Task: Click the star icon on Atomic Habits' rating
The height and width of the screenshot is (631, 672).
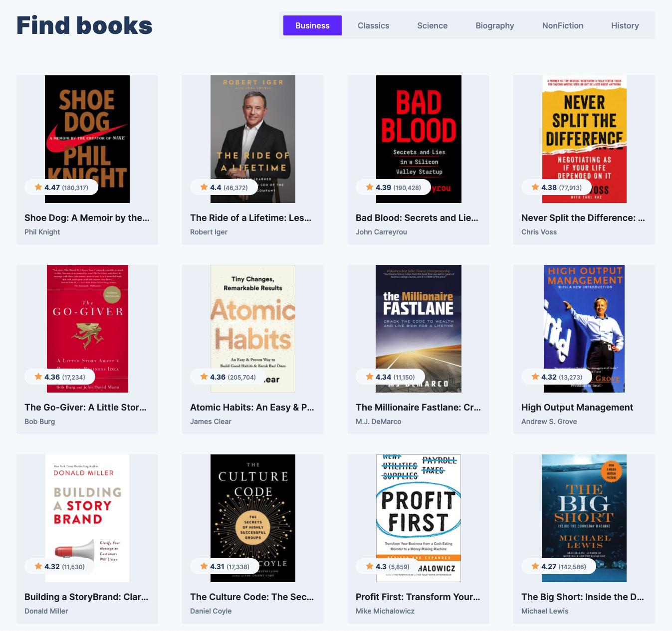Action: [203, 376]
